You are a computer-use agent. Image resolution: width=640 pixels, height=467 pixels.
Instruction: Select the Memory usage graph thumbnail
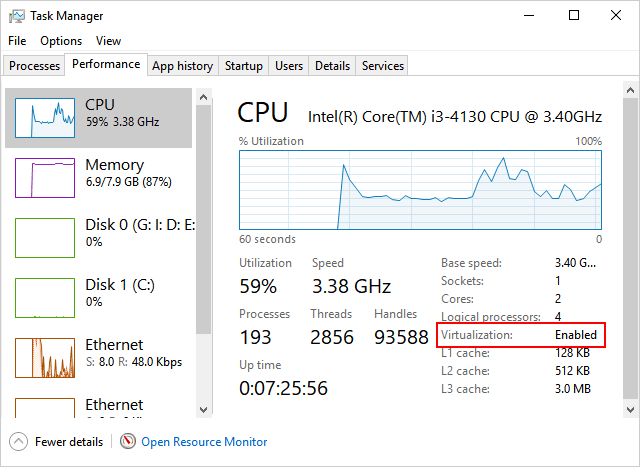pos(44,178)
